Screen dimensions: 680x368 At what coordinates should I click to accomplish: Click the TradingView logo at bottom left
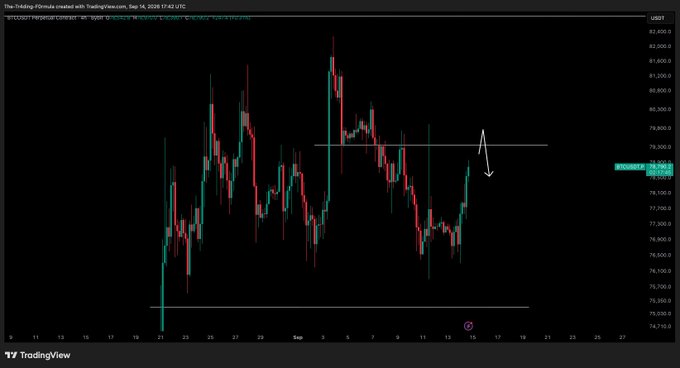[x=38, y=355]
